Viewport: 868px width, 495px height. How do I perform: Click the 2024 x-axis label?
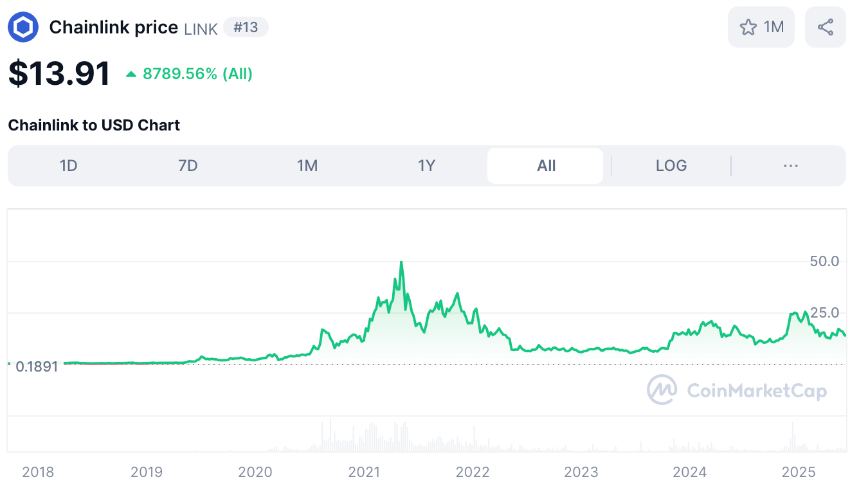690,472
